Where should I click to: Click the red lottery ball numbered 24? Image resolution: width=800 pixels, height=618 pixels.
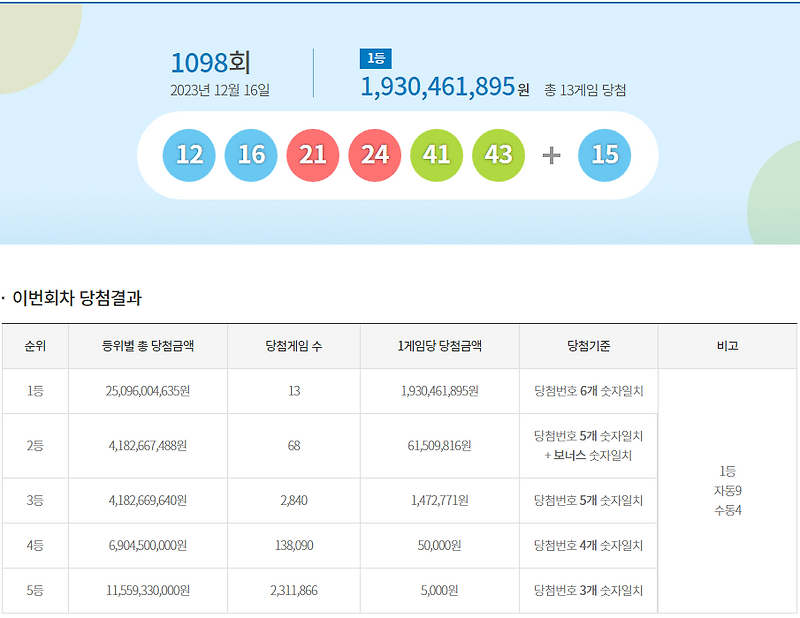[374, 155]
